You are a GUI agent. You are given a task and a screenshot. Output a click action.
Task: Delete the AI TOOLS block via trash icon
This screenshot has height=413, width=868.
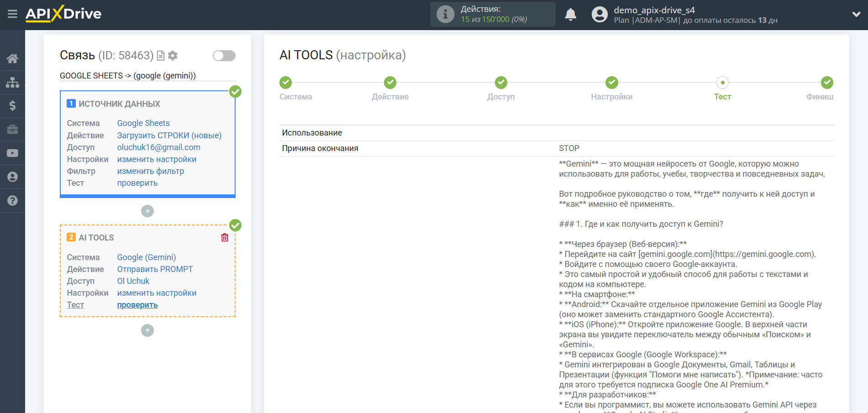(x=225, y=237)
